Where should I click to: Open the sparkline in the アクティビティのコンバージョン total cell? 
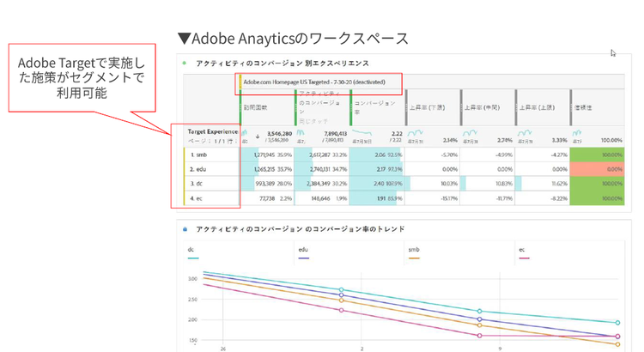coord(301,132)
